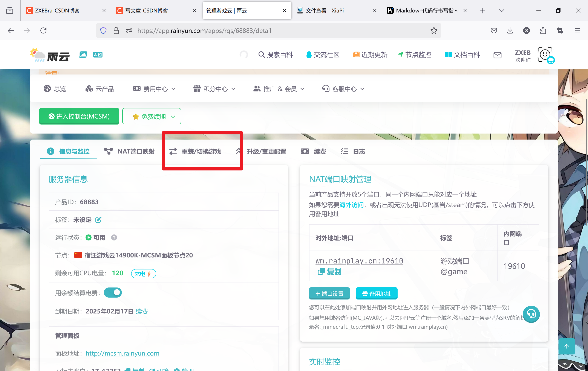Click the edit icon next to 标签 未设定
588x371 pixels.
(98, 219)
